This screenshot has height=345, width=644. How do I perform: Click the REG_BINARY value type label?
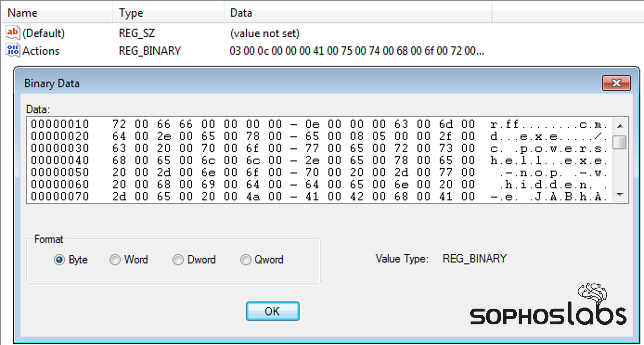475,259
